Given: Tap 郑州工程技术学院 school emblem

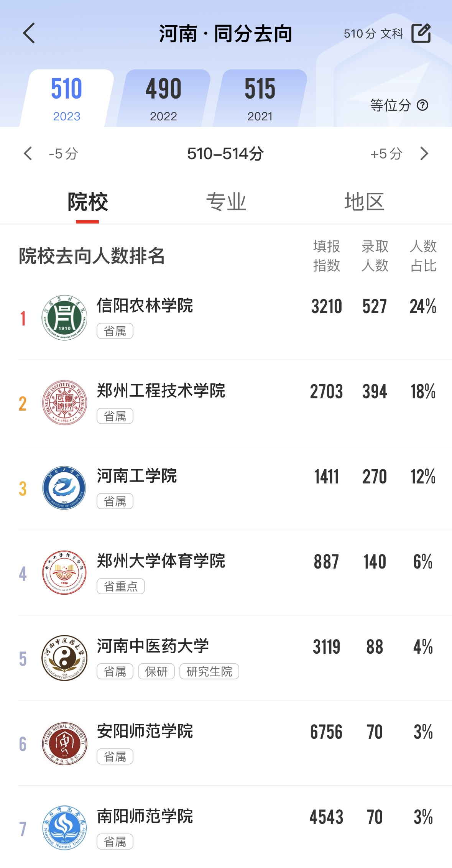Looking at the screenshot, I should pyautogui.click(x=64, y=403).
